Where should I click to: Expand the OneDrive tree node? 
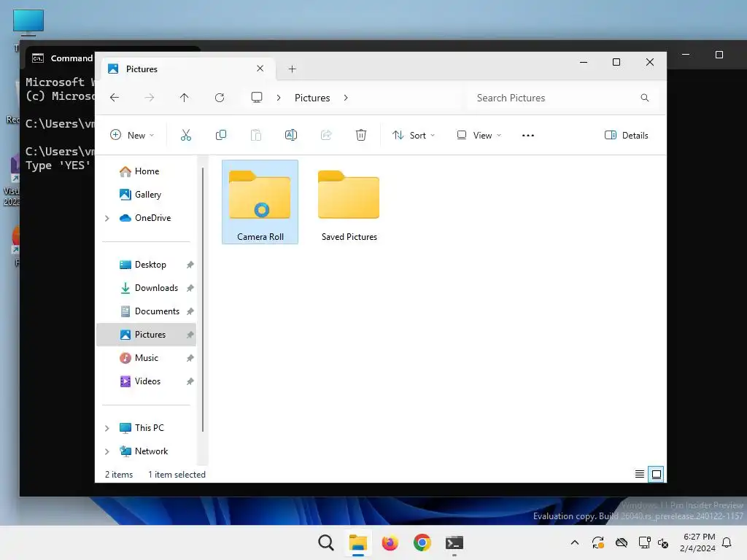[107, 218]
